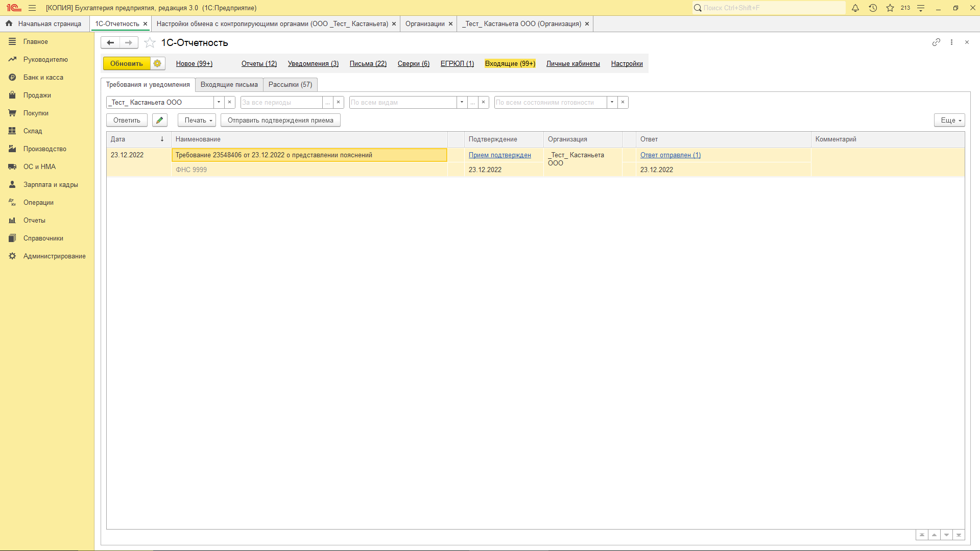Click the За все периоды period field
Screen dimensions: 980x551
pyautogui.click(x=281, y=103)
